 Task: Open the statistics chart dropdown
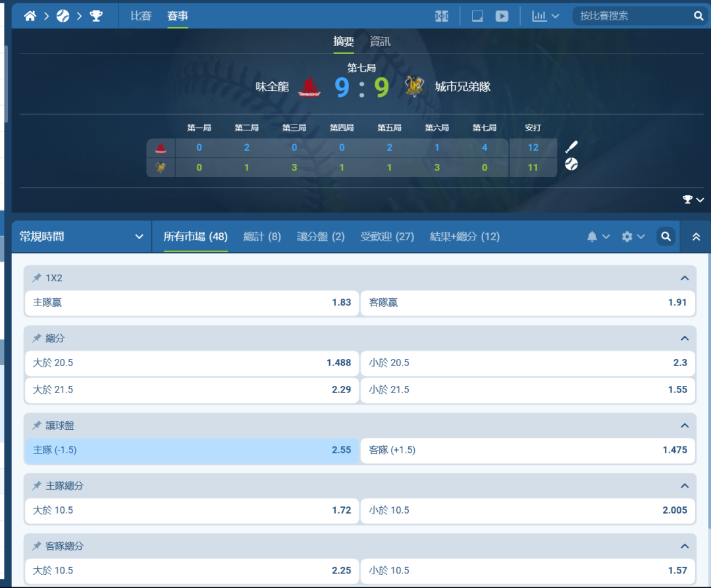(x=546, y=16)
